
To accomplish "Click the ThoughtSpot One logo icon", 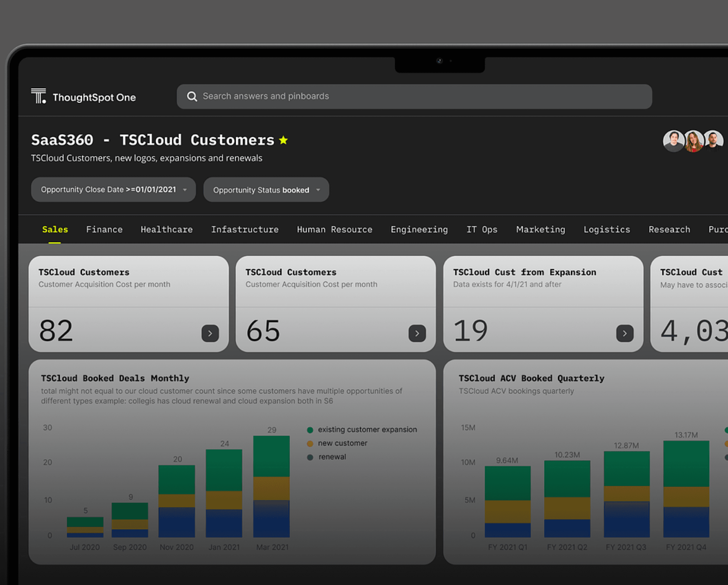I will (x=38, y=96).
